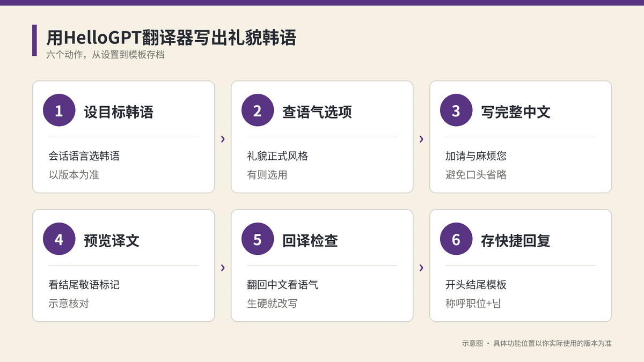644x362 pixels.
Task: Click the grey note "避免口头省略"
Action: point(476,174)
